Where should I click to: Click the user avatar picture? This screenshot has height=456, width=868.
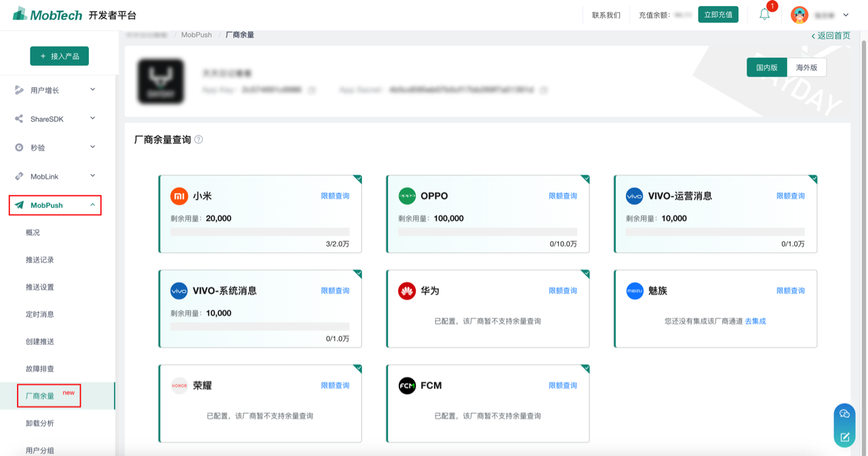coord(800,15)
